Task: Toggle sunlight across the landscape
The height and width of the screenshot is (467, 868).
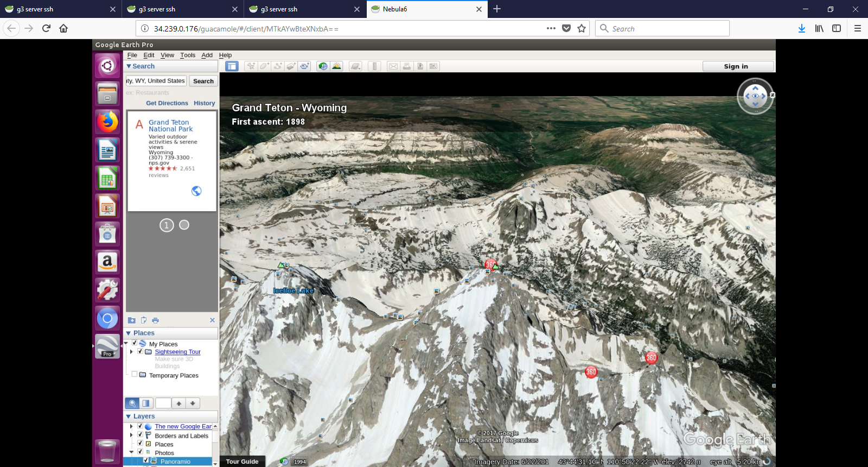Action: click(337, 66)
